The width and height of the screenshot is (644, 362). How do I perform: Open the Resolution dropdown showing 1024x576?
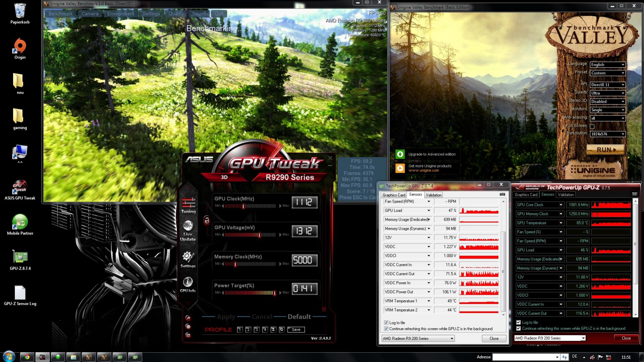pos(607,134)
